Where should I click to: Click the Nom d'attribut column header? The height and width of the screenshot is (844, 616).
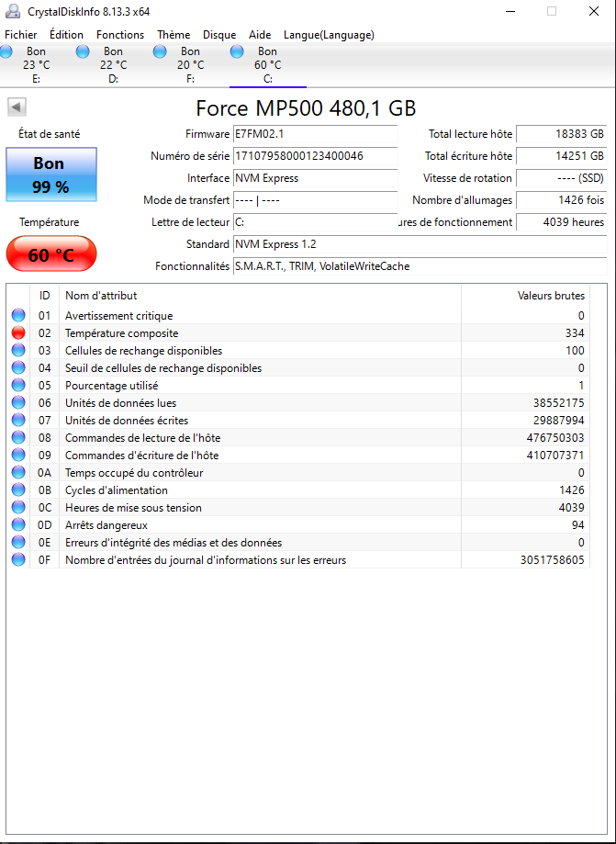click(x=261, y=296)
